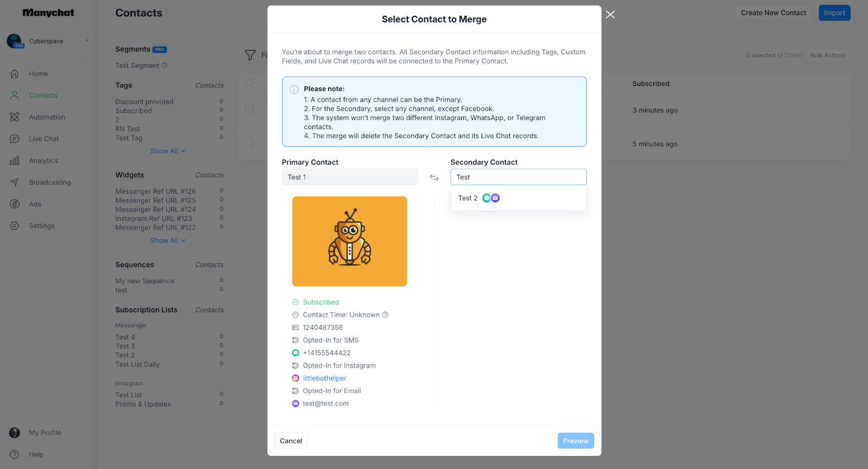Click the Test Segment info icon
Image resolution: width=868 pixels, height=469 pixels.
click(164, 66)
